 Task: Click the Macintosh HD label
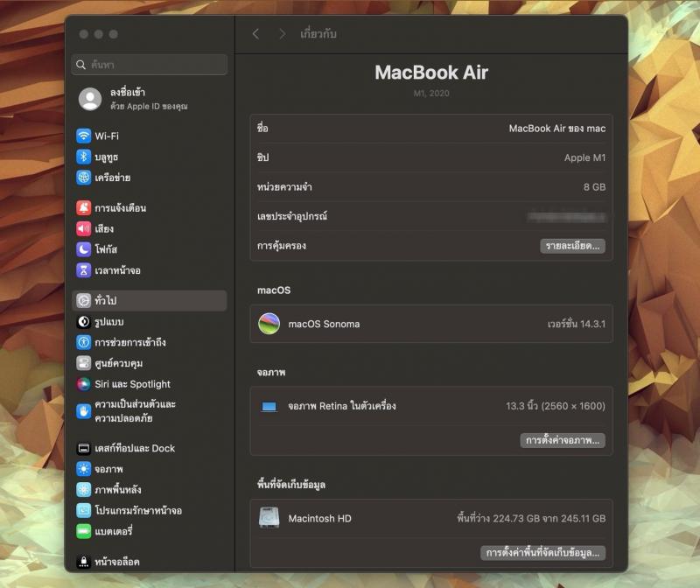319,518
